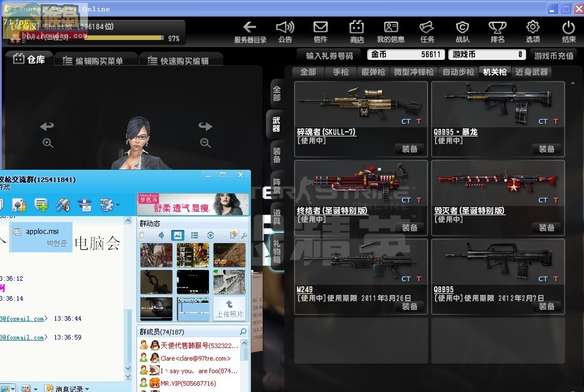The image size is (584, 392).
Task: Click the 游戏币充值 recharge button
Action: tap(554, 56)
